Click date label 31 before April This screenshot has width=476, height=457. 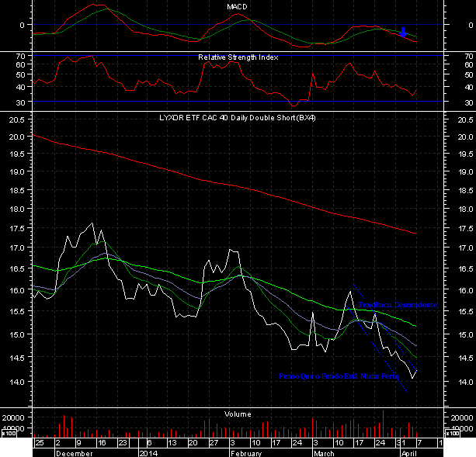pos(399,443)
